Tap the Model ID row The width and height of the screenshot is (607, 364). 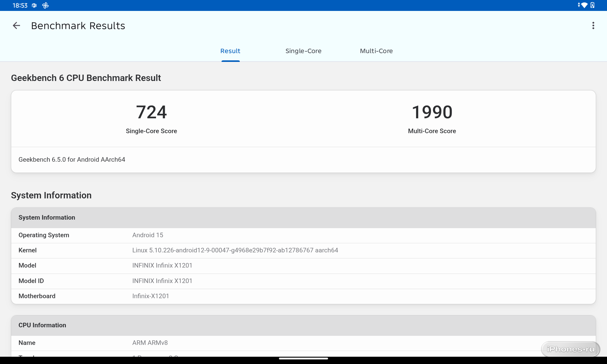[x=162, y=281]
